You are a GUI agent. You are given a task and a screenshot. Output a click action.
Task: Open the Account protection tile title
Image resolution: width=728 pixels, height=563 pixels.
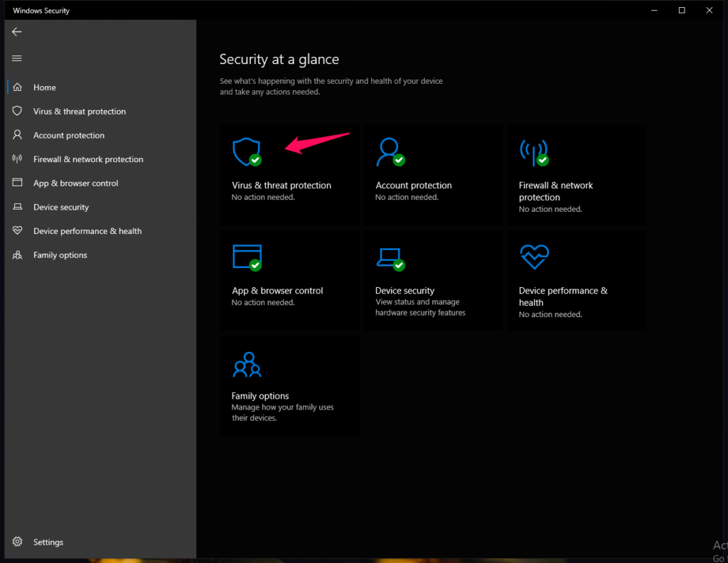click(x=414, y=186)
